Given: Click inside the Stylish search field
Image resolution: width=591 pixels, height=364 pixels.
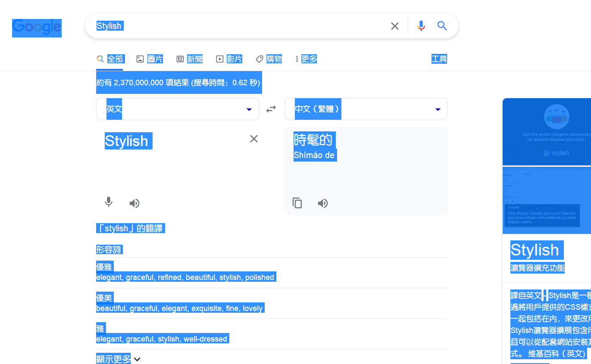Looking at the screenshot, I should pos(239,26).
